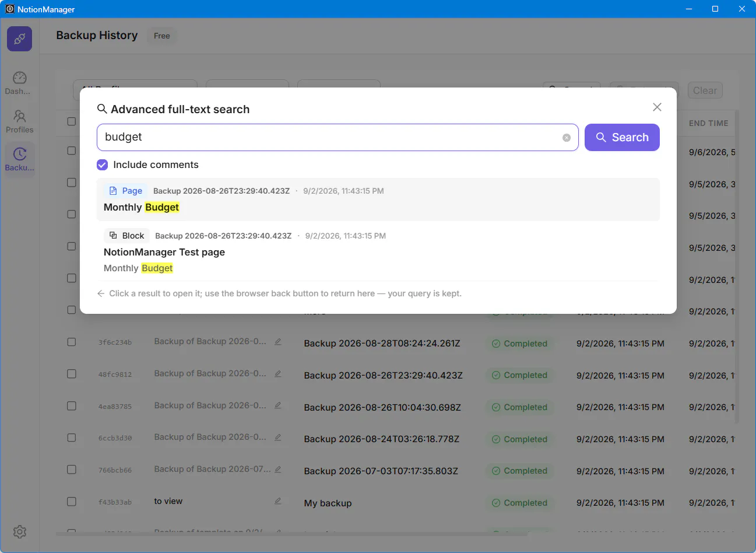Select the checkbox for row 4ea83785
The image size is (756, 553).
tap(71, 405)
